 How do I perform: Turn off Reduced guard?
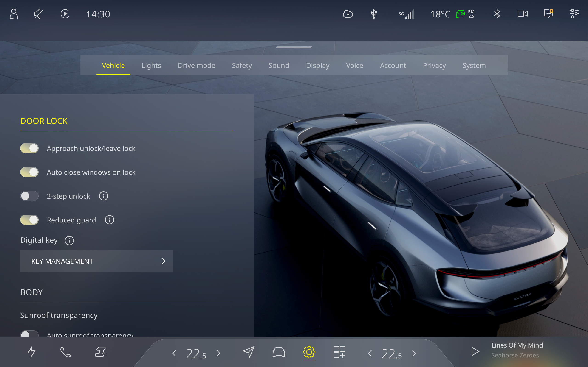click(x=29, y=220)
